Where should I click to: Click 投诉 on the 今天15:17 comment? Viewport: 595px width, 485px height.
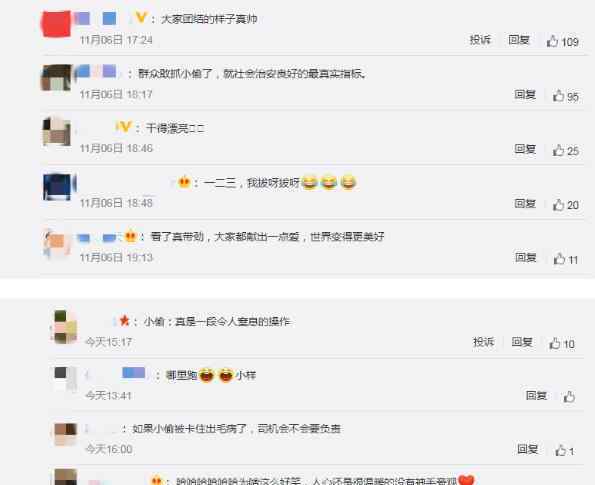tap(483, 342)
